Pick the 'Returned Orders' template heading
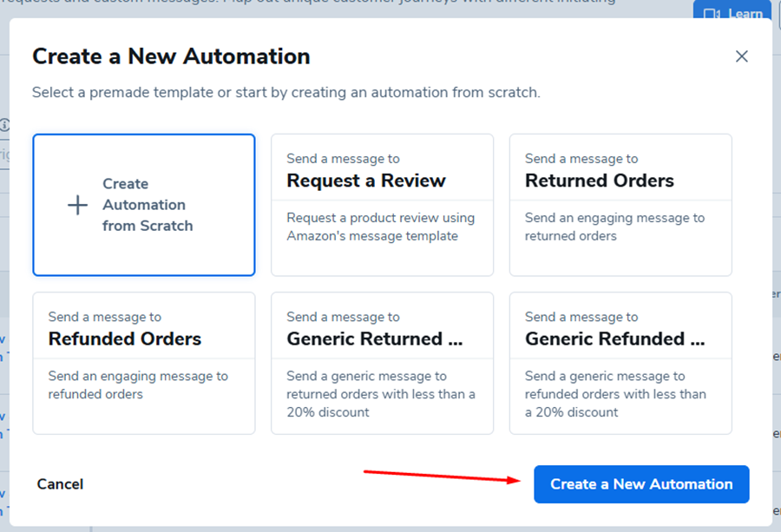The height and width of the screenshot is (532, 781). 600,181
